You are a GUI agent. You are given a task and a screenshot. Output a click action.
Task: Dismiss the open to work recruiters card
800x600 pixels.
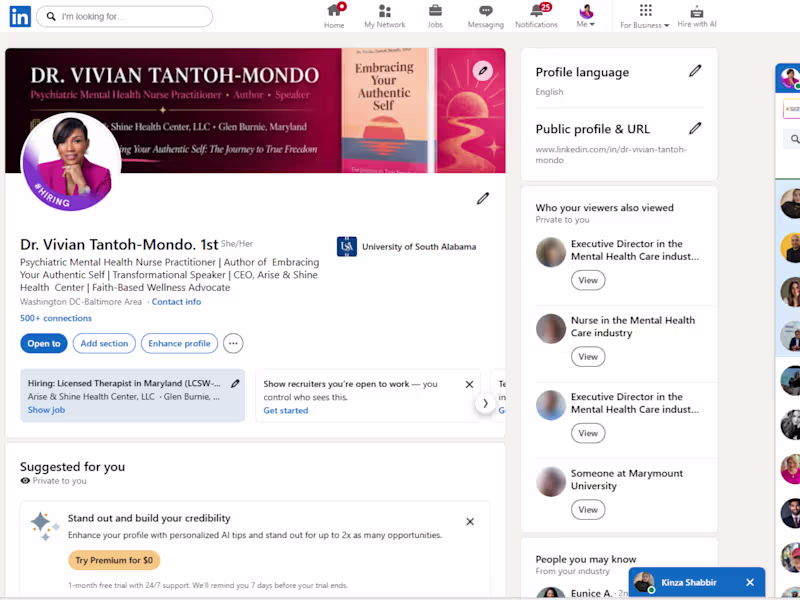469,384
